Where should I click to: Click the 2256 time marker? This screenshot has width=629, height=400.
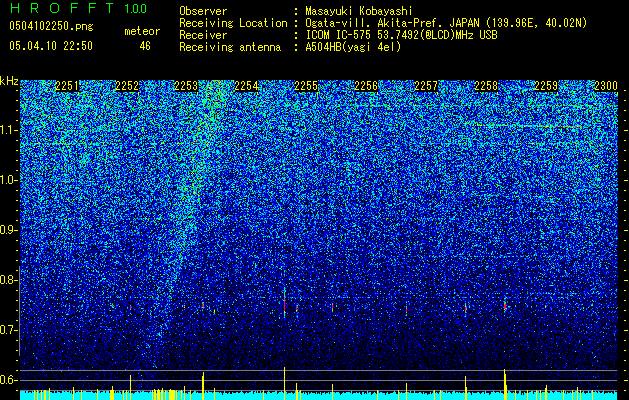pyautogui.click(x=366, y=86)
